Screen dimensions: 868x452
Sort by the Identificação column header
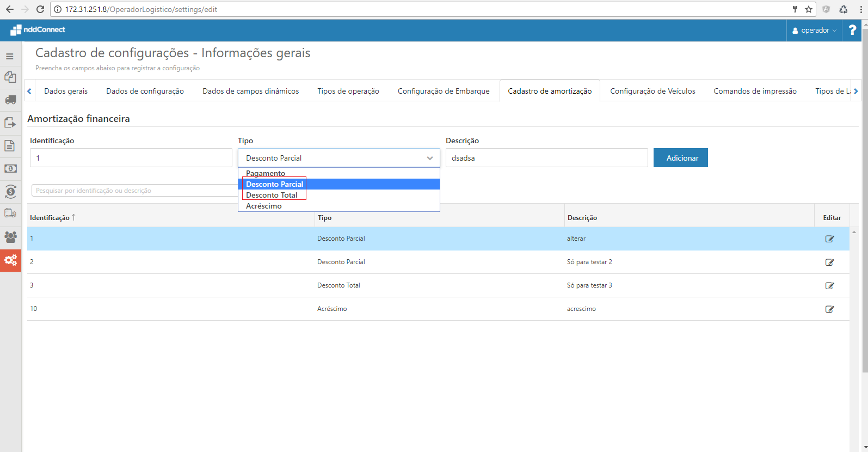(x=50, y=218)
